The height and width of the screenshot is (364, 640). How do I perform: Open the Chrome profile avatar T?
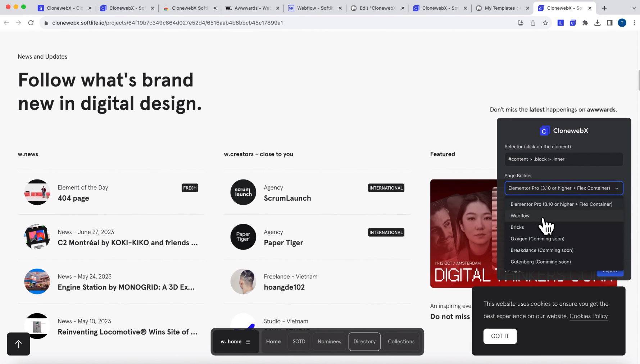[x=622, y=23]
